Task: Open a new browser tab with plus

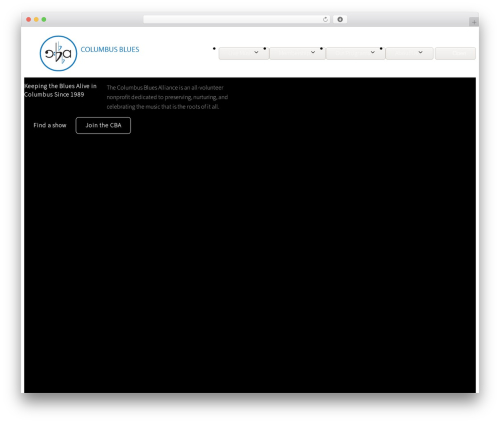Action: click(x=474, y=22)
